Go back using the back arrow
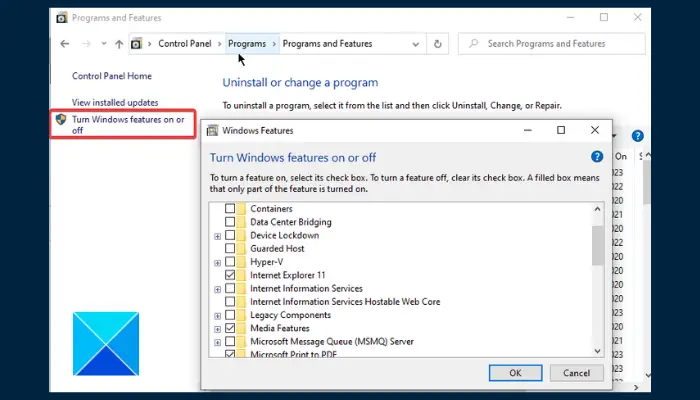Screen dimensions: 700x400 65,44
